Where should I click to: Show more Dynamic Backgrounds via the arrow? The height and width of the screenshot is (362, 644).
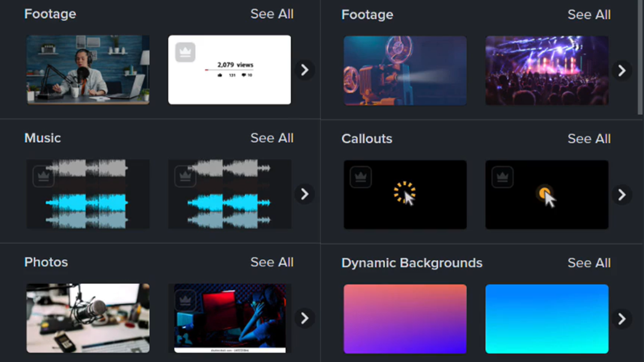621,318
